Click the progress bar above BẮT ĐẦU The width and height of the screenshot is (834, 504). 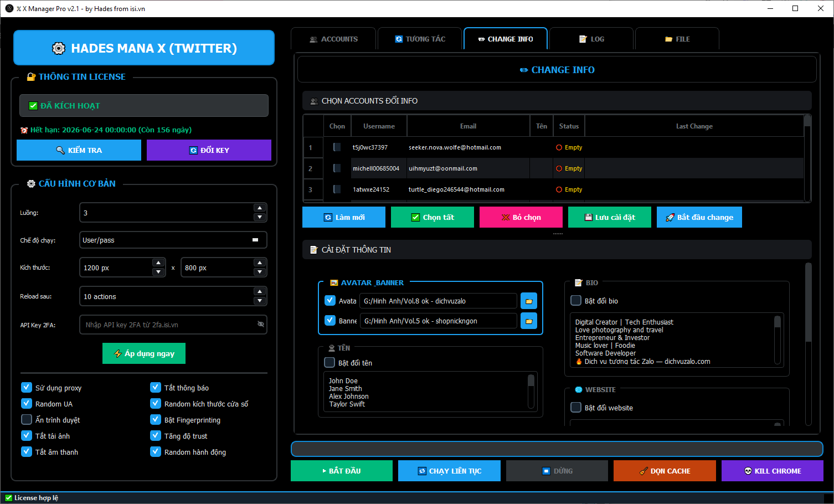pyautogui.click(x=557, y=449)
